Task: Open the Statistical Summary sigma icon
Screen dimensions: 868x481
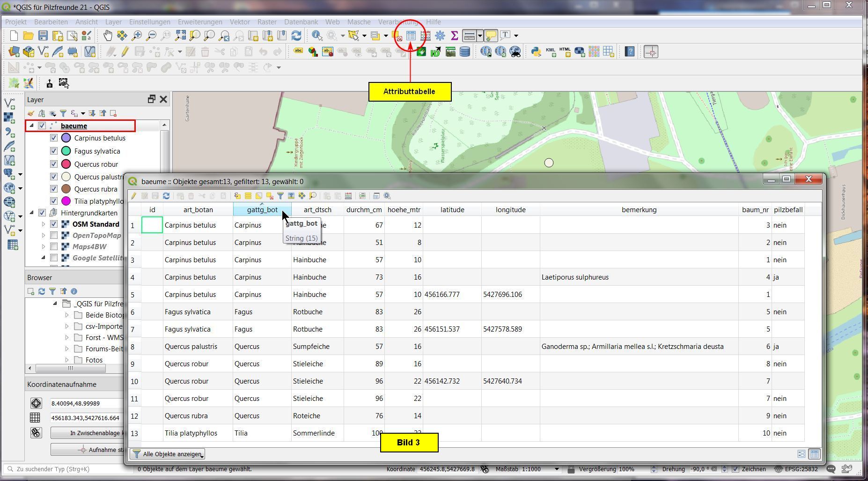Action: click(x=454, y=36)
